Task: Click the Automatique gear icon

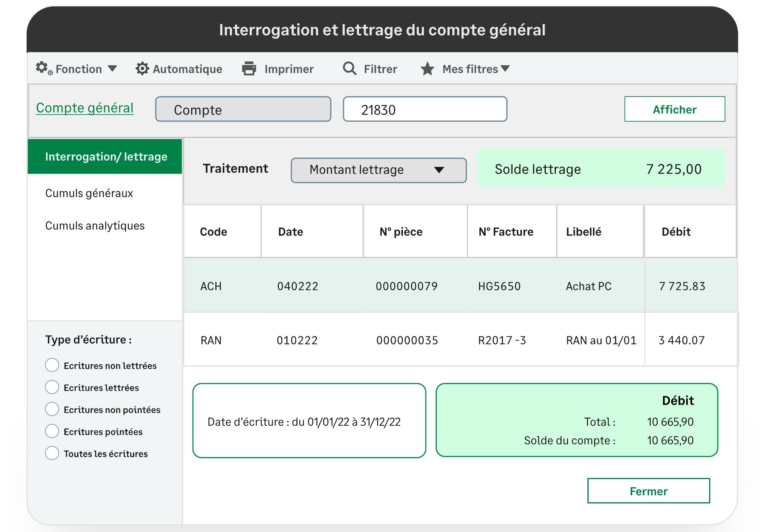Action: [x=142, y=69]
